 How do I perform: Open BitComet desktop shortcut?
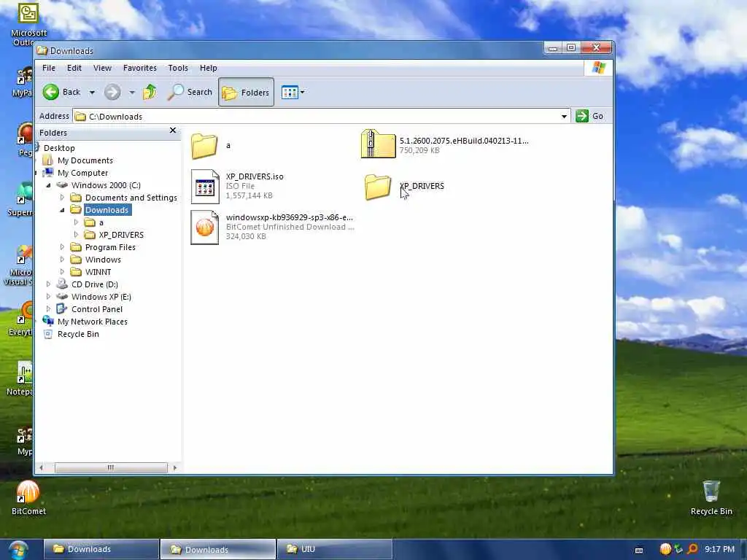click(x=28, y=497)
